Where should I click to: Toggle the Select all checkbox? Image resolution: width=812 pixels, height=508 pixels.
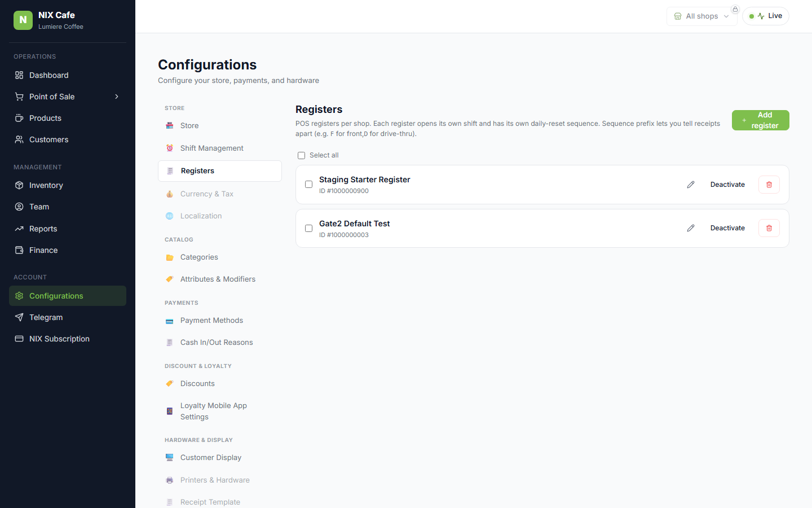coord(302,155)
